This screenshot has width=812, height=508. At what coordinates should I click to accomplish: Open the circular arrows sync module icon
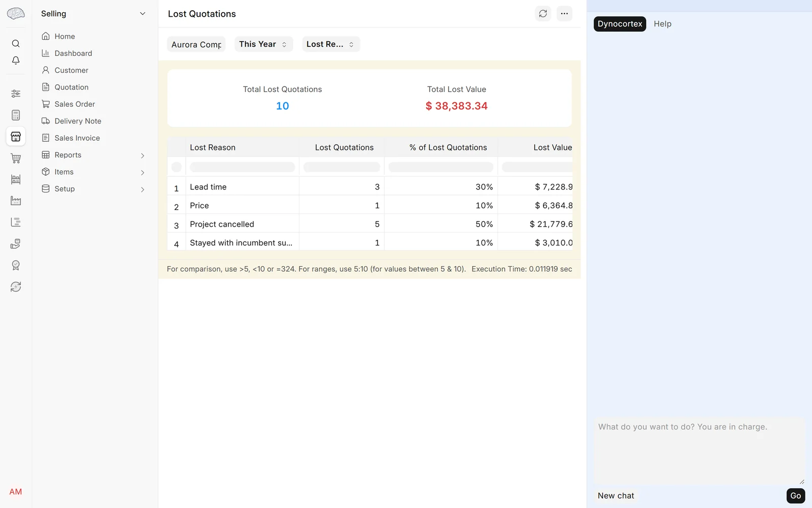(x=16, y=287)
